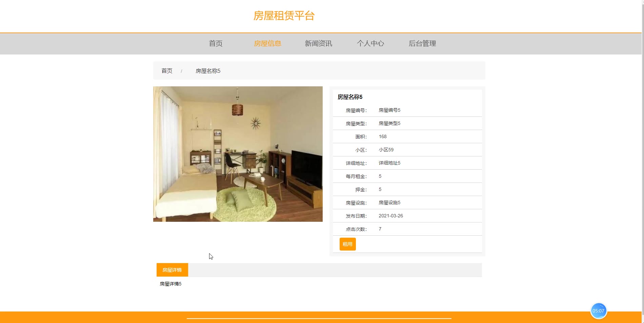Click the 每月租金 label

click(356, 176)
